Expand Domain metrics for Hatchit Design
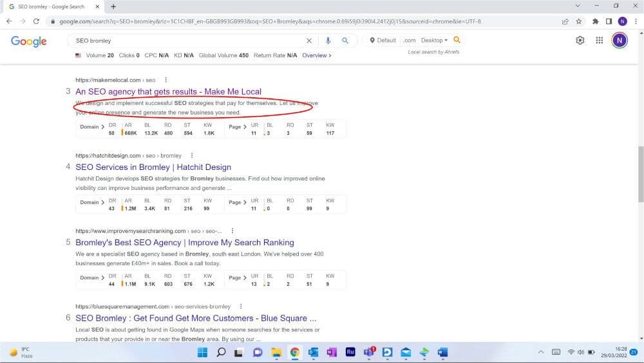 [92, 203]
